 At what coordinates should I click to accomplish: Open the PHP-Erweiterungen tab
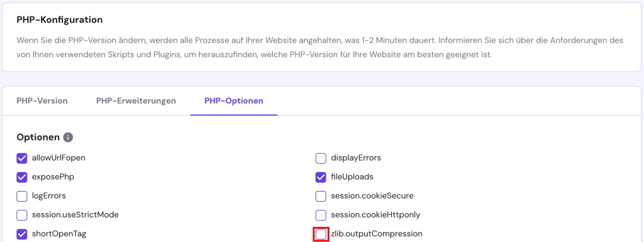pyautogui.click(x=136, y=101)
